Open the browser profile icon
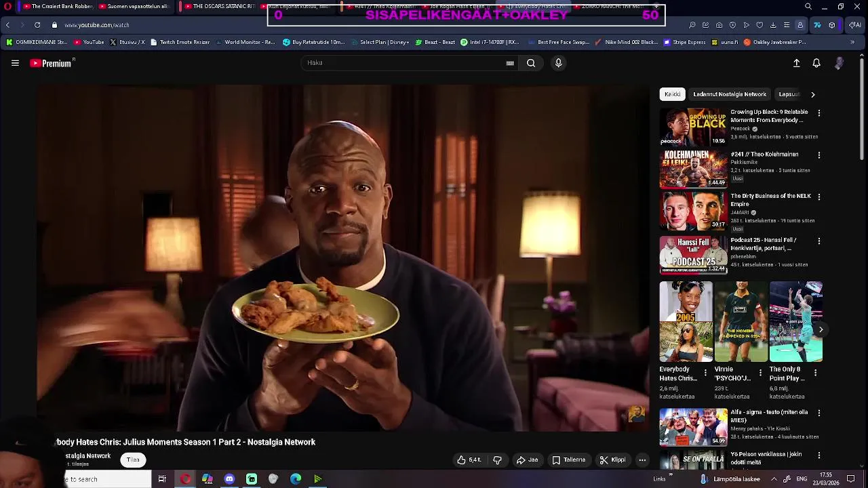868x488 pixels. [x=800, y=25]
